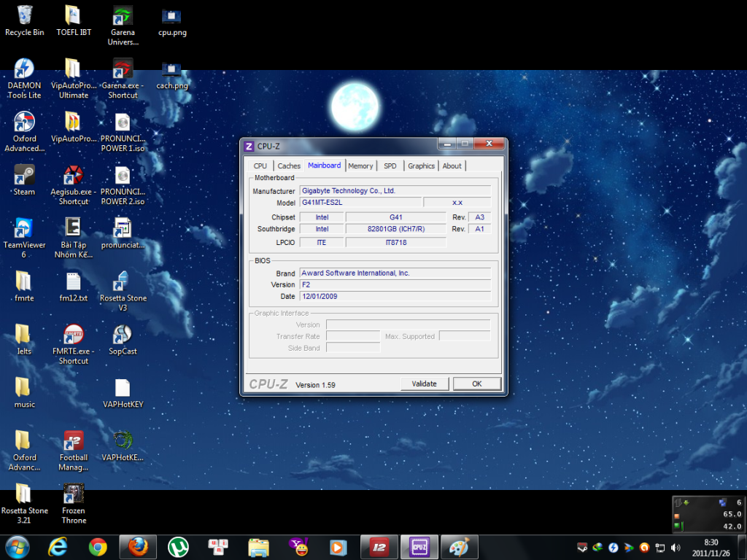Click the Chipset model value G41
The width and height of the screenshot is (747, 560).
[x=396, y=217]
